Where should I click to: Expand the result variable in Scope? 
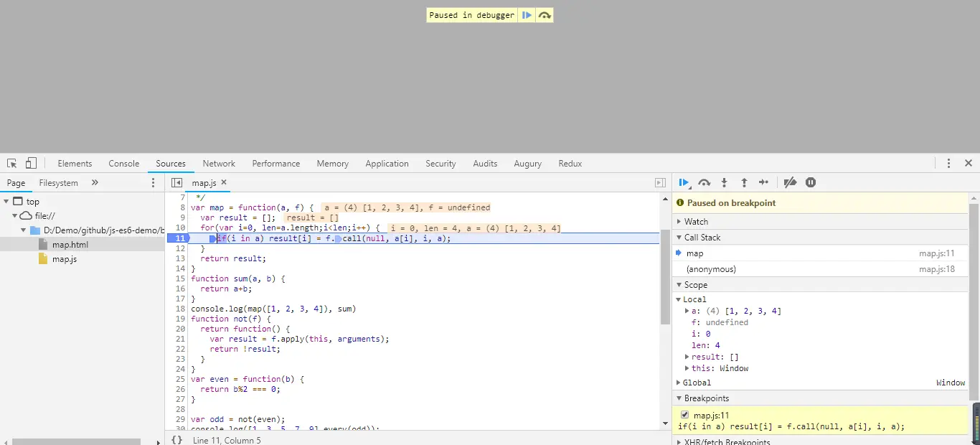point(687,357)
